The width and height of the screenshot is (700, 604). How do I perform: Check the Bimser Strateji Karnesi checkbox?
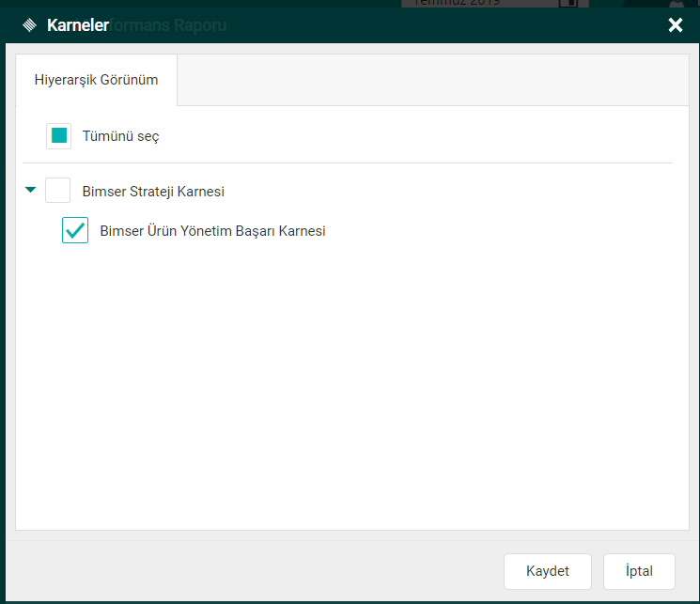pyautogui.click(x=57, y=190)
